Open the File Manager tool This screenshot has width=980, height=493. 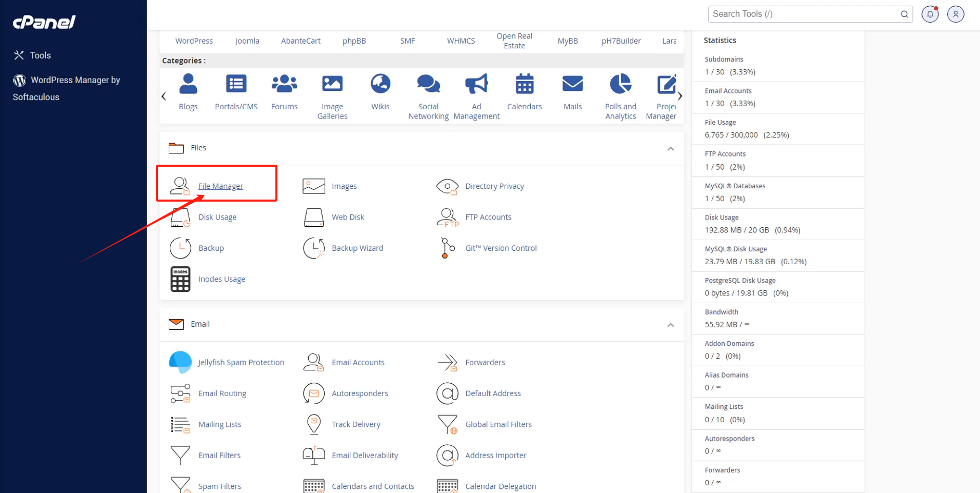(221, 186)
